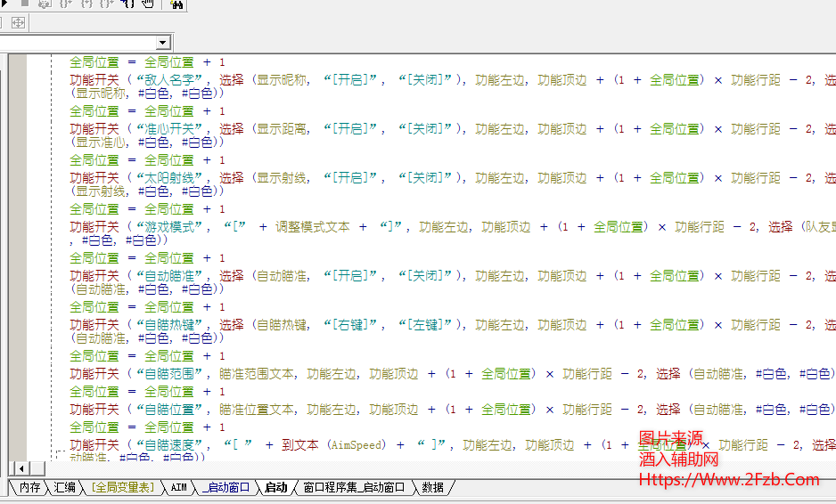Select the 窗口程序集_启动窗口 tab
Screen dimensions: 836x504
(x=353, y=488)
